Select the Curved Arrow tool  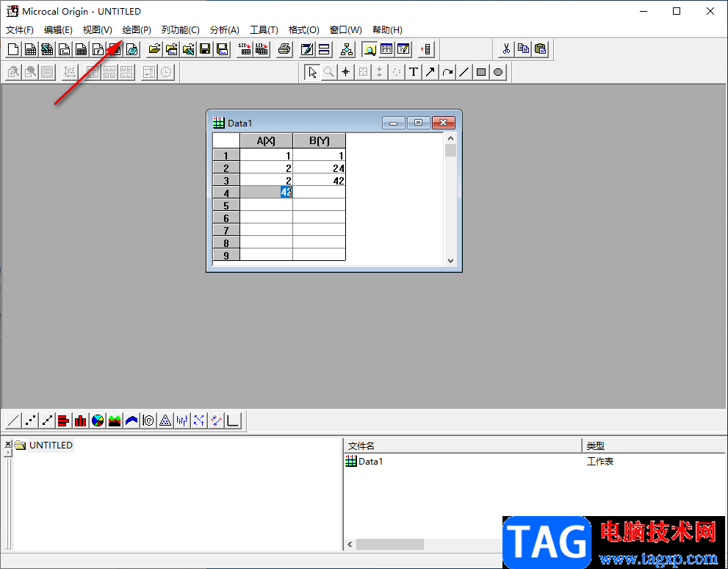447,73
